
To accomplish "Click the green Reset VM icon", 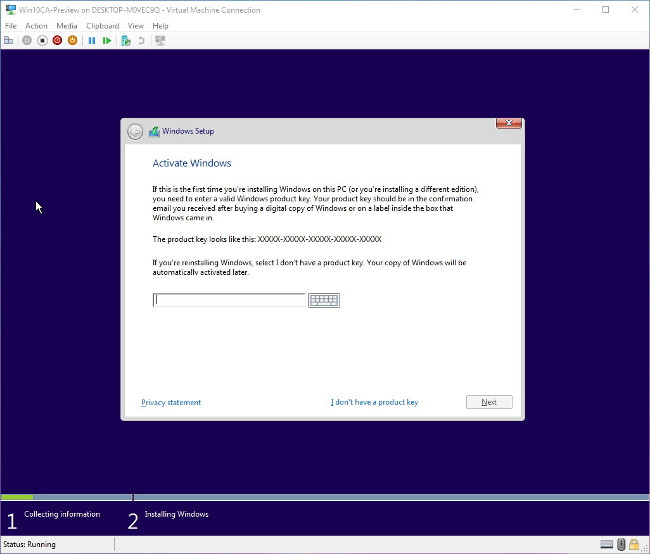I will [107, 41].
